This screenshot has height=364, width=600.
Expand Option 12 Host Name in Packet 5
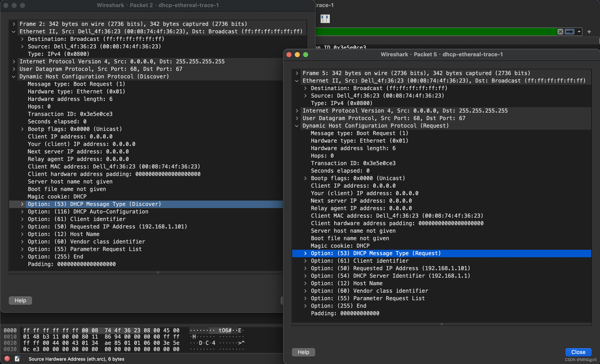click(x=305, y=283)
